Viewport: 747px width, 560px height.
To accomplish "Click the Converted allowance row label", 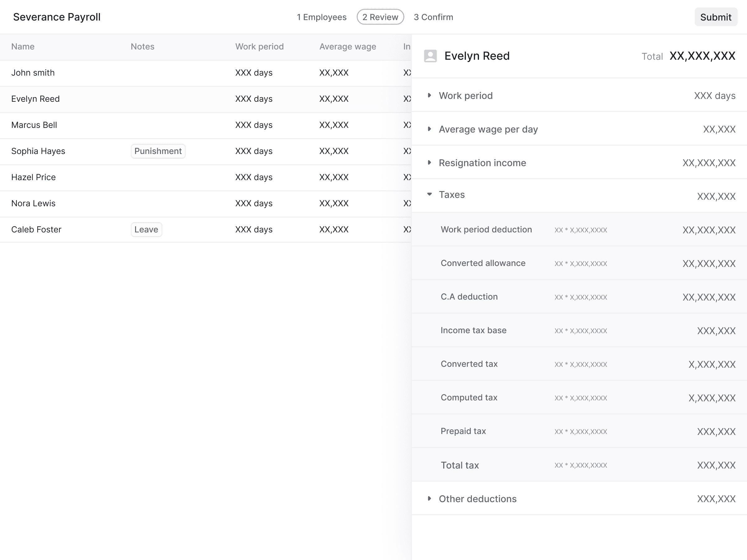I will [483, 263].
